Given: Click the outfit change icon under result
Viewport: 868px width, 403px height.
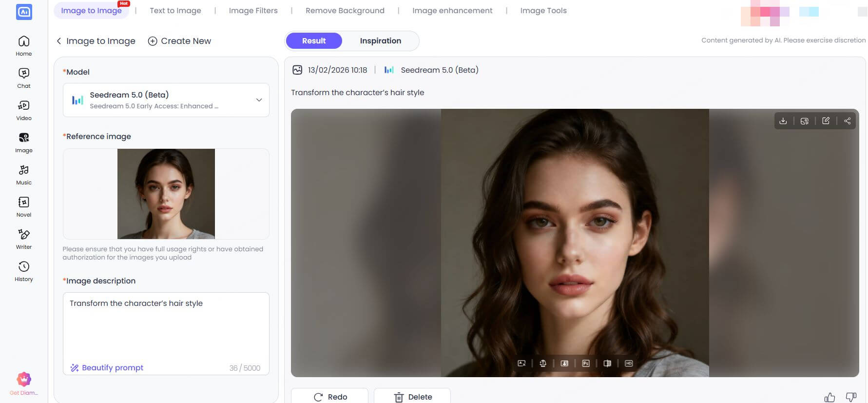Looking at the screenshot, I should (x=543, y=363).
